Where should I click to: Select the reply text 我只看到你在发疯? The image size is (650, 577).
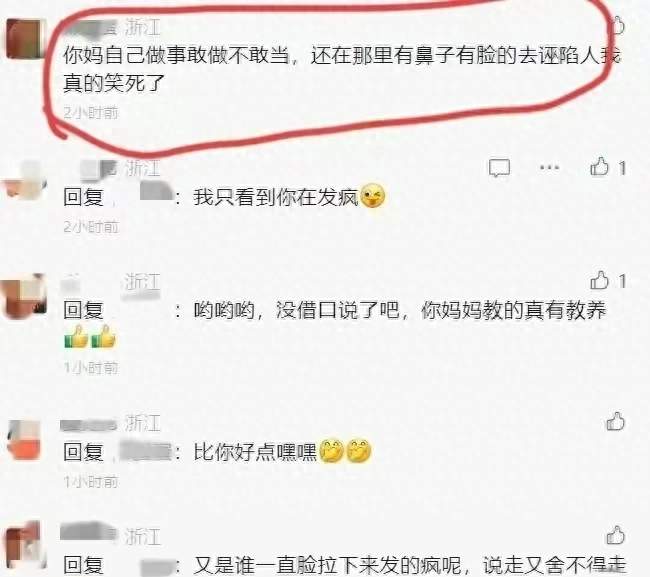tap(276, 196)
